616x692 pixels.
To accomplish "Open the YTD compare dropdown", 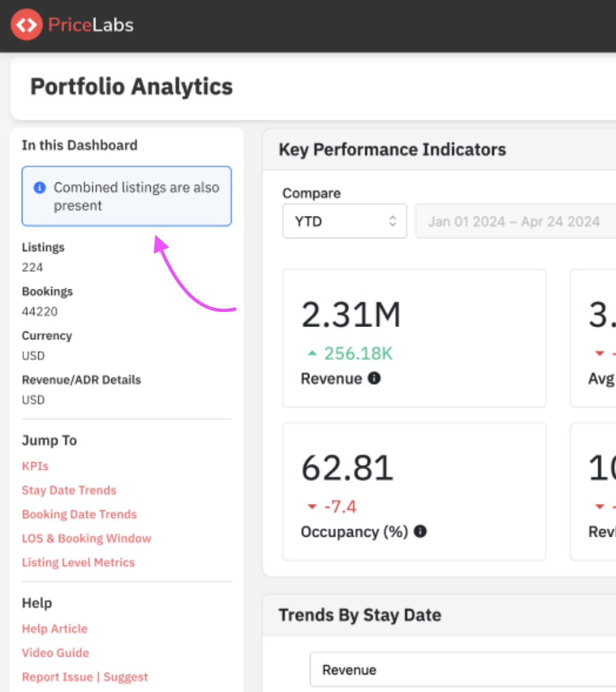I will [x=344, y=221].
